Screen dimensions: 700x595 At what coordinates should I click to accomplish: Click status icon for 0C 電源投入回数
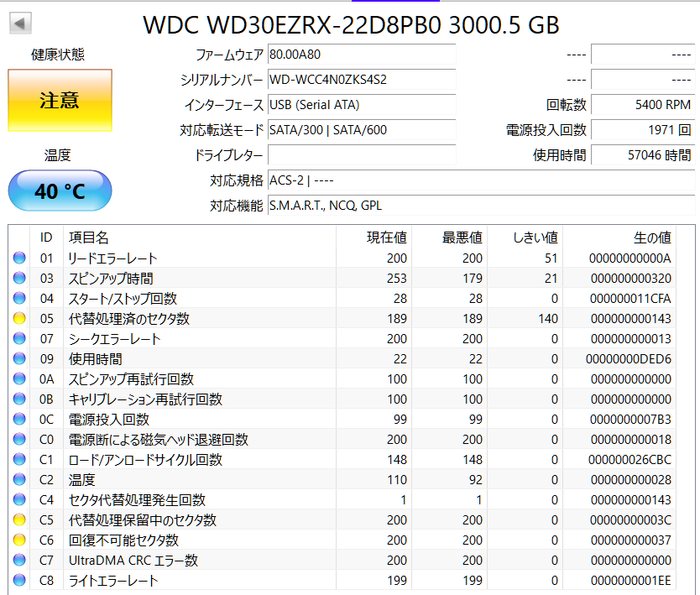19,419
